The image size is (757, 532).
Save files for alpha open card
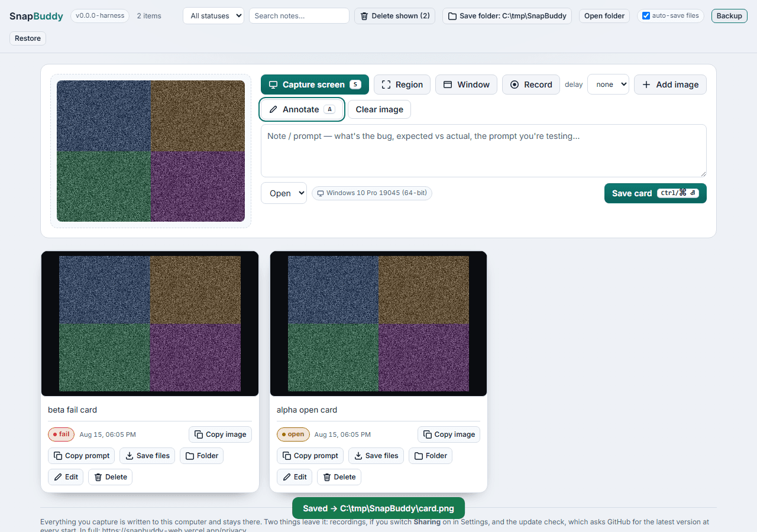(376, 456)
